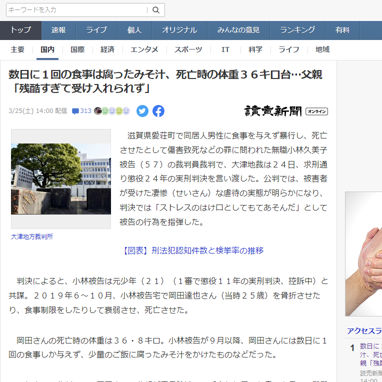Click the search magnifier icon
The image size is (382, 382).
coord(156,10)
